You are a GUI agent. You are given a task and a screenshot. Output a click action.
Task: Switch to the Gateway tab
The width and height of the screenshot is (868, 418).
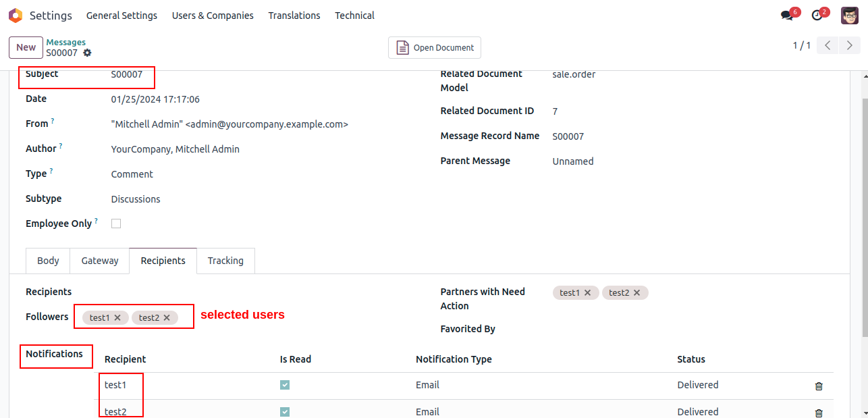pos(100,261)
